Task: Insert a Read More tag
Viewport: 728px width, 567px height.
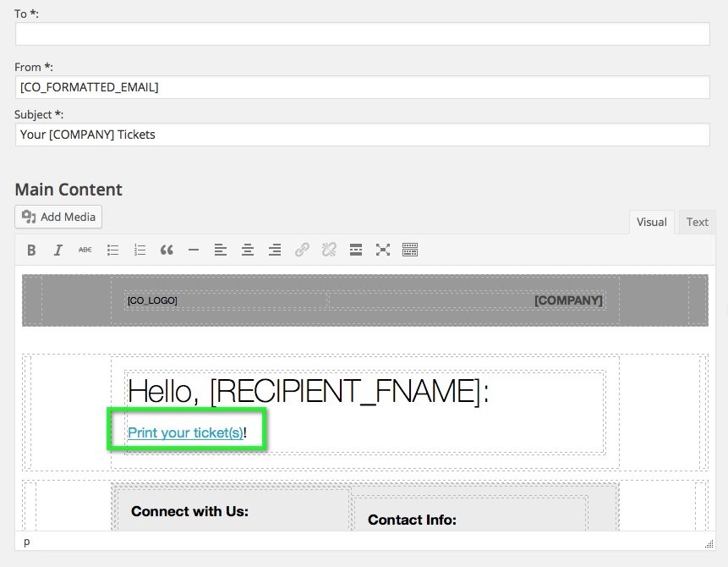Action: [x=356, y=250]
